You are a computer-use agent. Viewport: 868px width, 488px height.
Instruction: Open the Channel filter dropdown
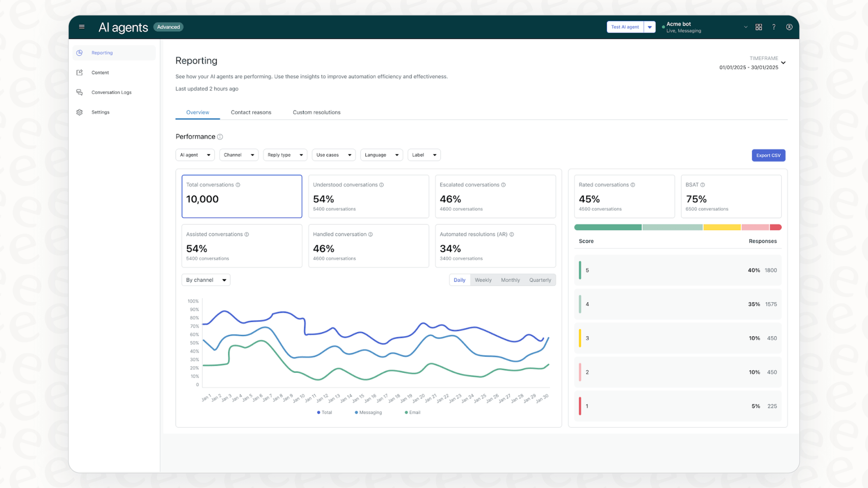238,154
